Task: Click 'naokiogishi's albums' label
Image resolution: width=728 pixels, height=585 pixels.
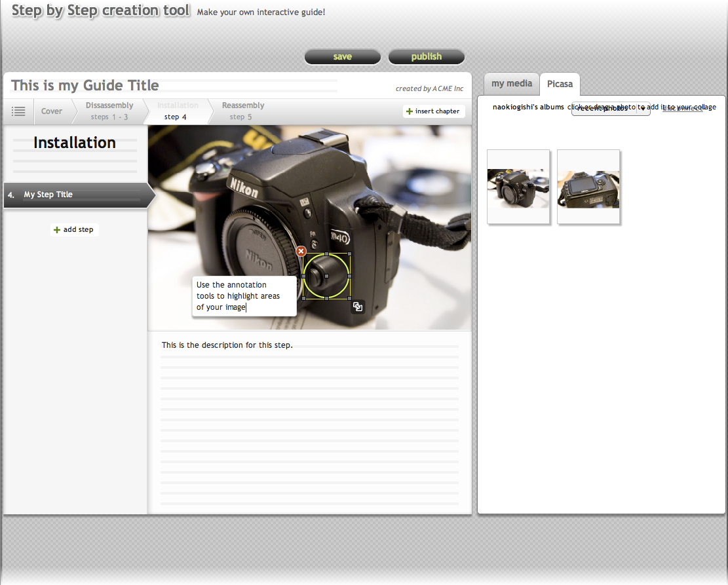Action: pos(528,107)
